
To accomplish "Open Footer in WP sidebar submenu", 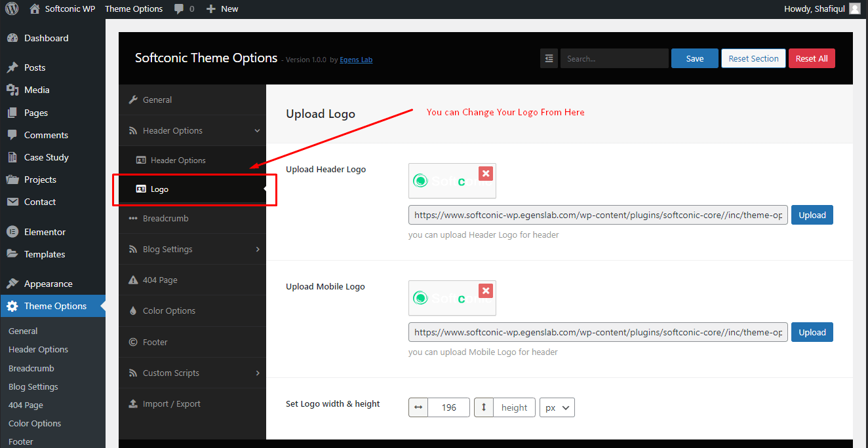I will tap(21, 441).
